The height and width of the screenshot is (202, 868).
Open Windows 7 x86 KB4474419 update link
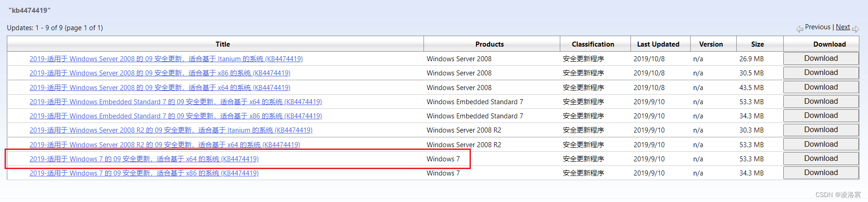tap(144, 173)
